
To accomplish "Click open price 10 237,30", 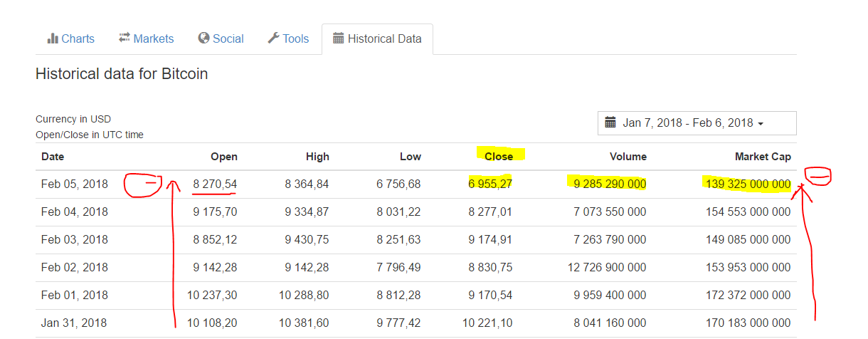I will (212, 295).
